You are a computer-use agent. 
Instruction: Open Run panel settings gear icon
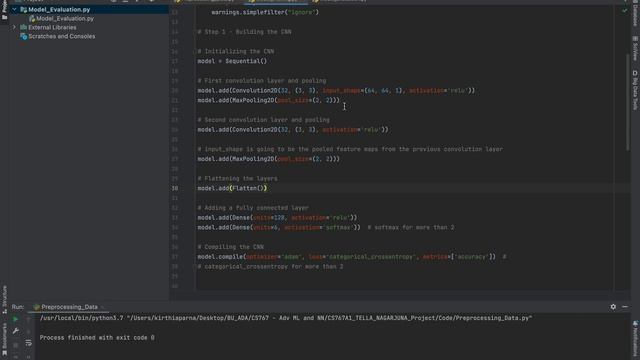(613, 307)
